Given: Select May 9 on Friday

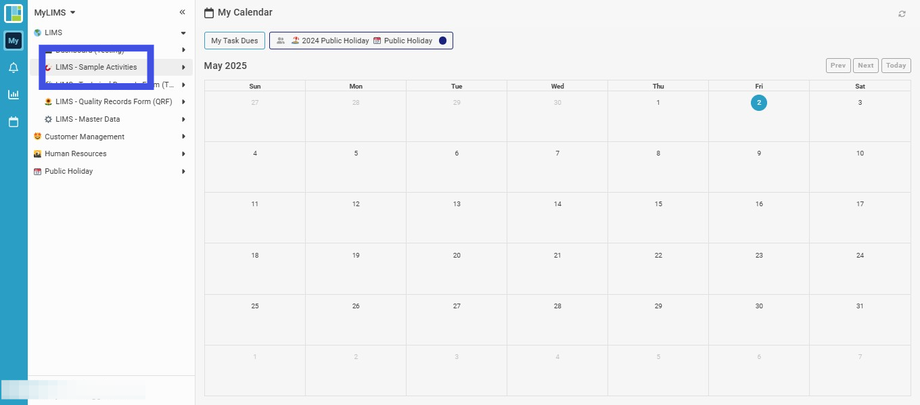Looking at the screenshot, I should [759, 154].
